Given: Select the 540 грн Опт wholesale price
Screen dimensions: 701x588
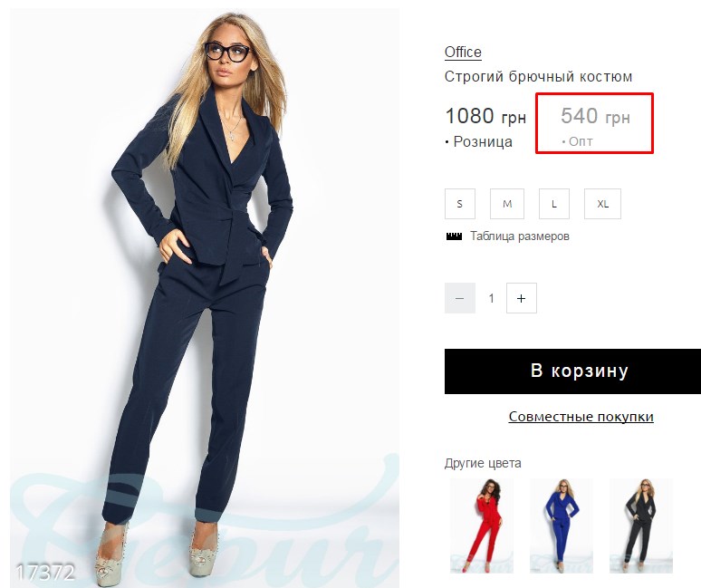Looking at the screenshot, I should pos(595,124).
